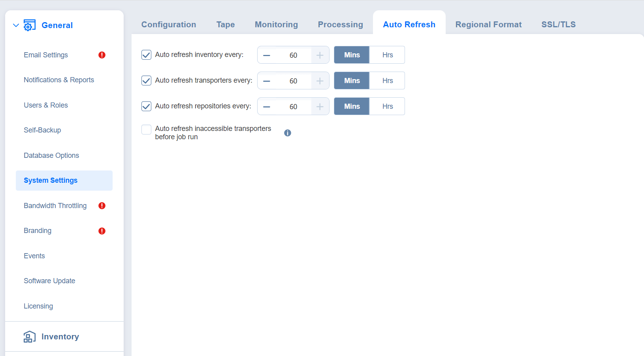Increase the repositories refresh interval with plus
The image size is (644, 356).
point(320,107)
